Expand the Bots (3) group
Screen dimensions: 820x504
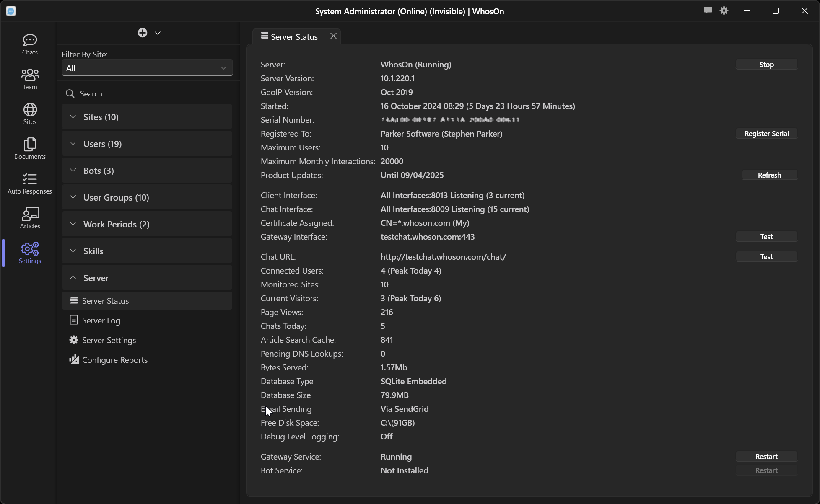(x=147, y=171)
